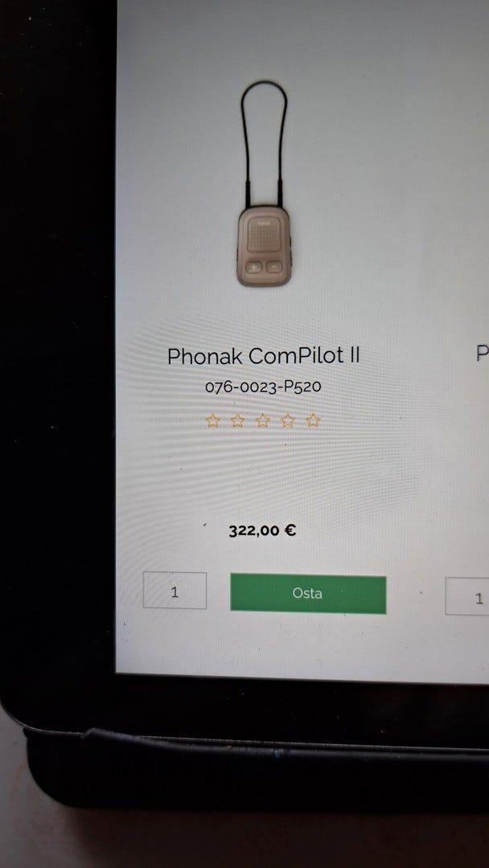Buy the ComPilot II with Osta button
The width and height of the screenshot is (489, 868).
(x=308, y=593)
